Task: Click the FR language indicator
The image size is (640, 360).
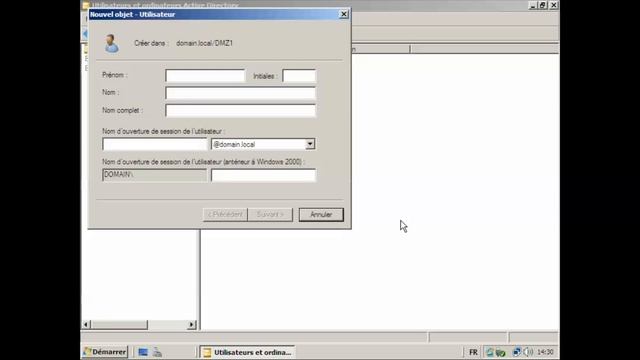Action: [x=473, y=352]
